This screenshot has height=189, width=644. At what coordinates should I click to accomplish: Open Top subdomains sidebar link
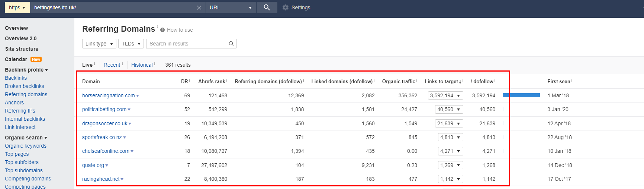pos(24,170)
